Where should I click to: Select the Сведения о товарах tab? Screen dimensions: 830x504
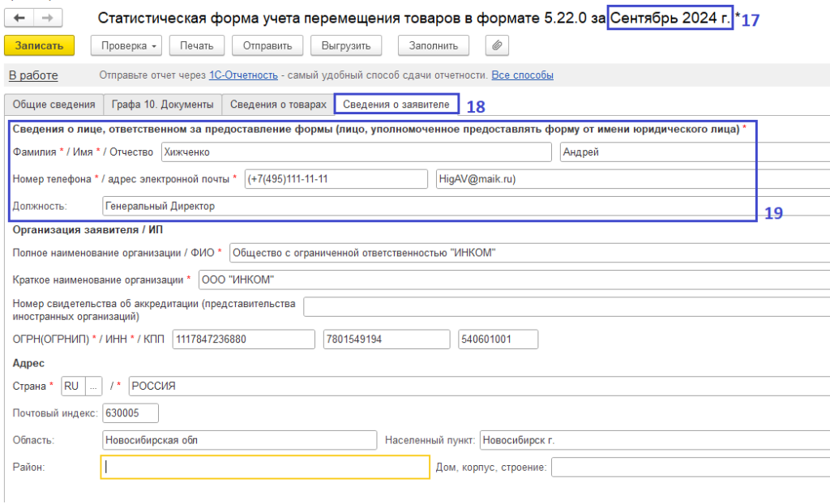[278, 105]
